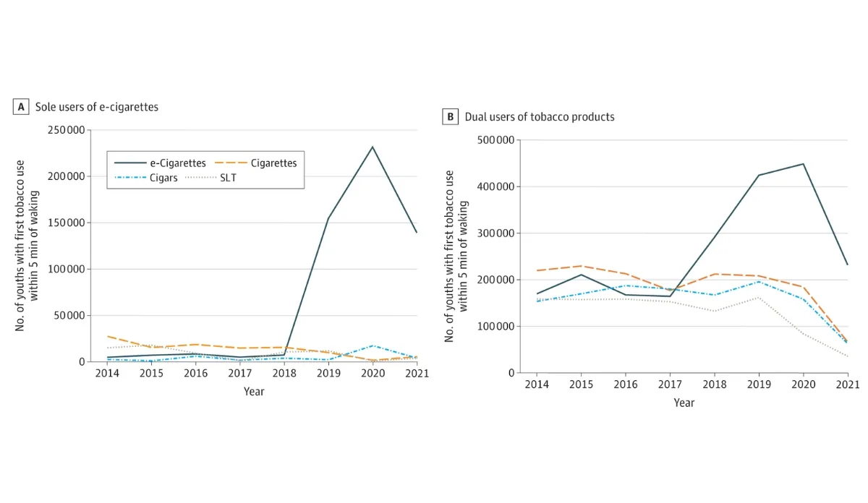
Task: Click the 2014 x-axis tick in panel A
Action: click(107, 374)
